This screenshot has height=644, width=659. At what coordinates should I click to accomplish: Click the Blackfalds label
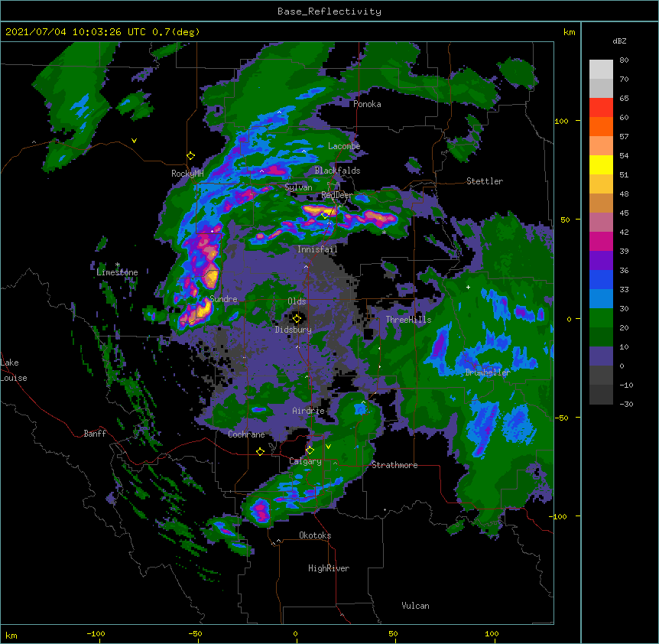click(x=337, y=171)
